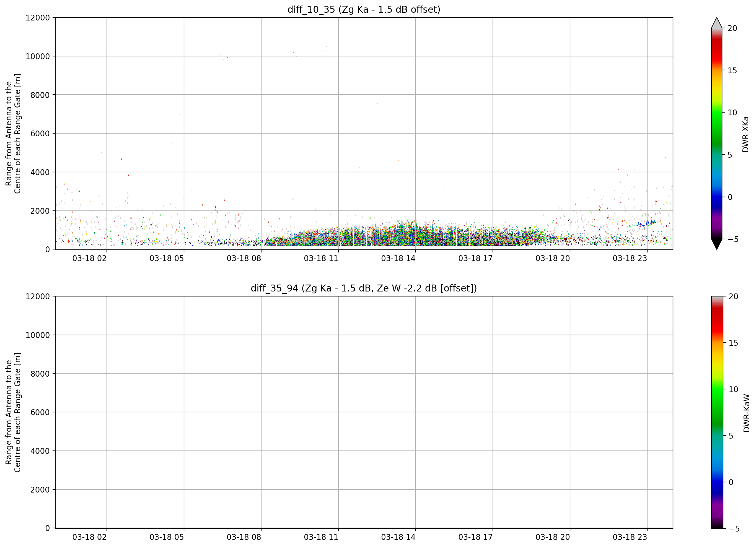Click the 0 y-axis tick of the top plot
The image size is (756, 547).
48,249
